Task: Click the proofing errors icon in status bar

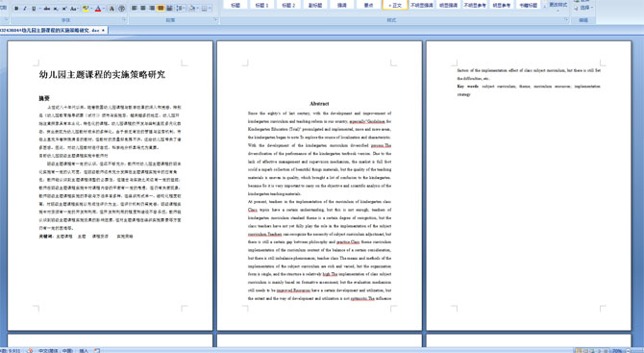Action: pyautogui.click(x=30, y=350)
